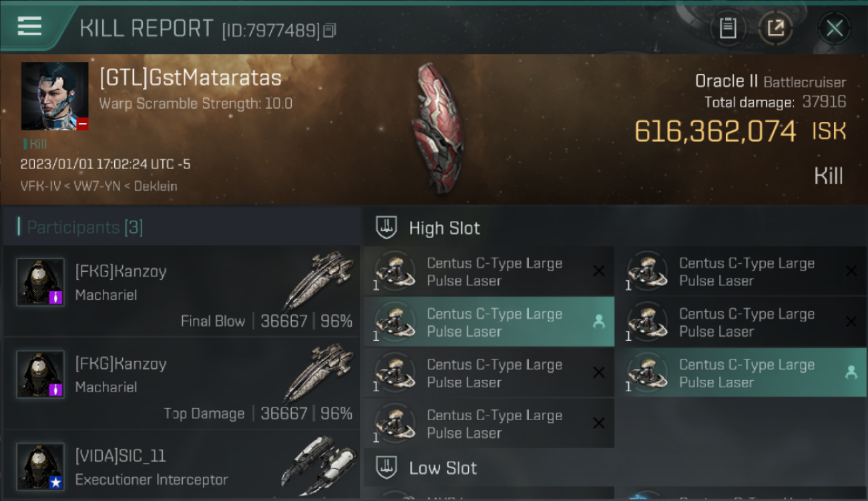Viewport: 868px width, 501px height.
Task: Click the share export icon
Action: pyautogui.click(x=775, y=28)
